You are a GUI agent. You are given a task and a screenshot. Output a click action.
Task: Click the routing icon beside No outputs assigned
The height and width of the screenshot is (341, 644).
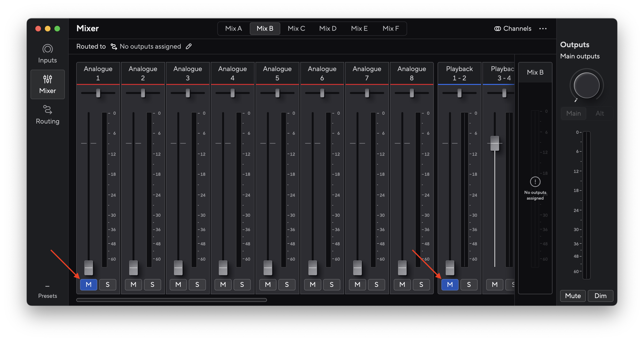point(114,46)
